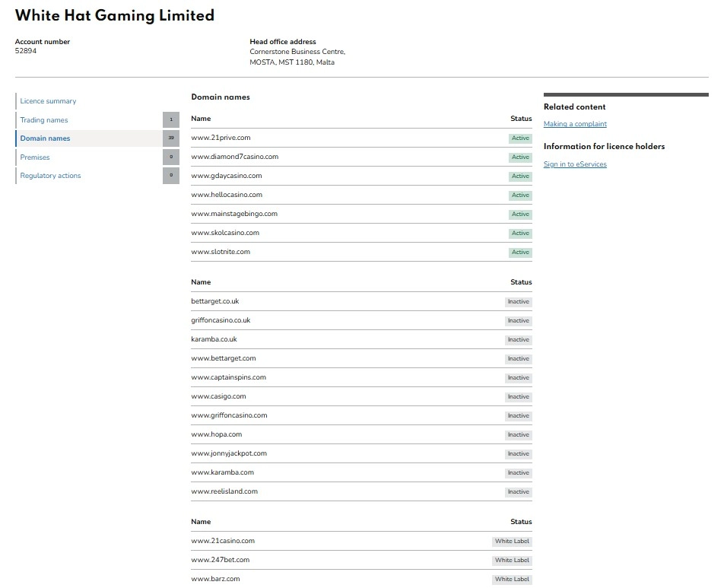Select www.griffoncasino.com domain entry
This screenshot has width=727, height=588.
click(x=229, y=415)
